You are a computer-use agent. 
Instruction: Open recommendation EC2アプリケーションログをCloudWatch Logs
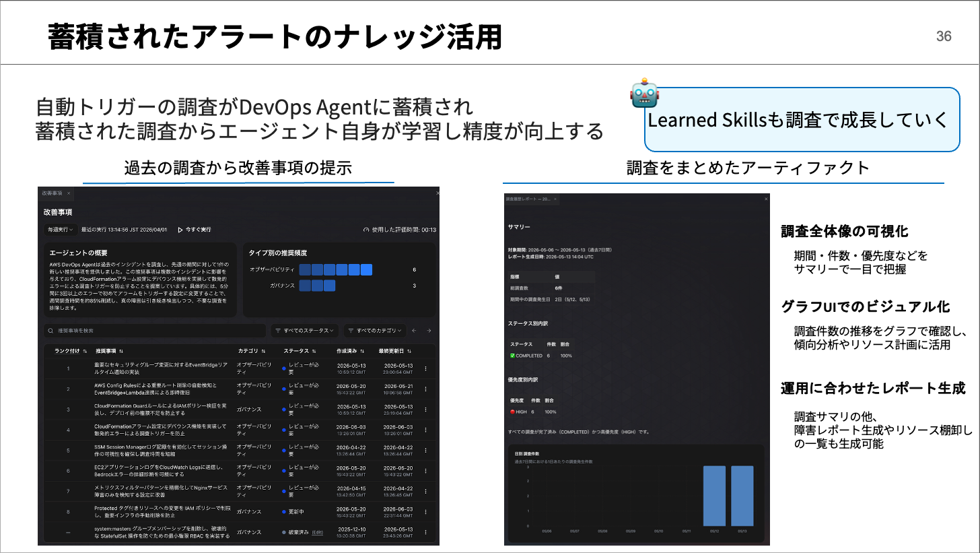click(x=159, y=470)
